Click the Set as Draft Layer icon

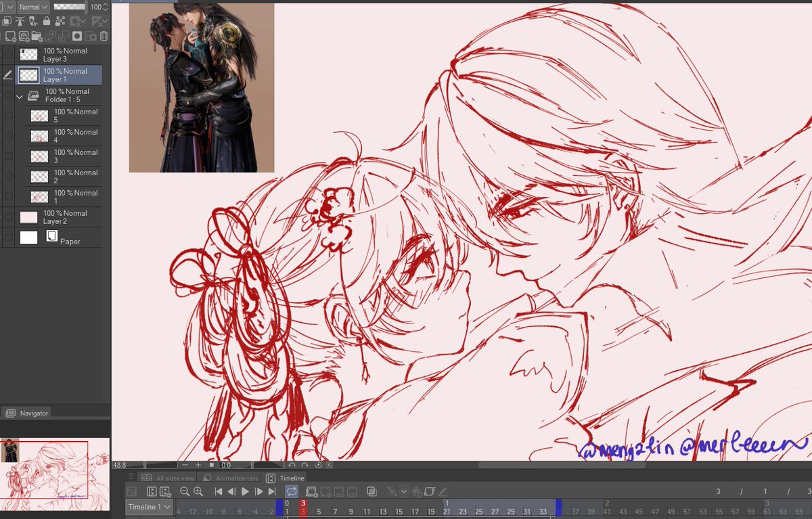click(33, 22)
